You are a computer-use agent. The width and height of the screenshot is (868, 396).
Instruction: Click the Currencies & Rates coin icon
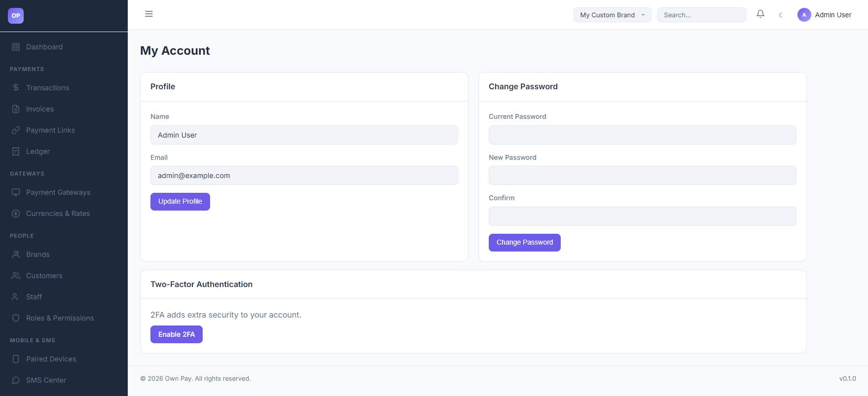pos(16,214)
